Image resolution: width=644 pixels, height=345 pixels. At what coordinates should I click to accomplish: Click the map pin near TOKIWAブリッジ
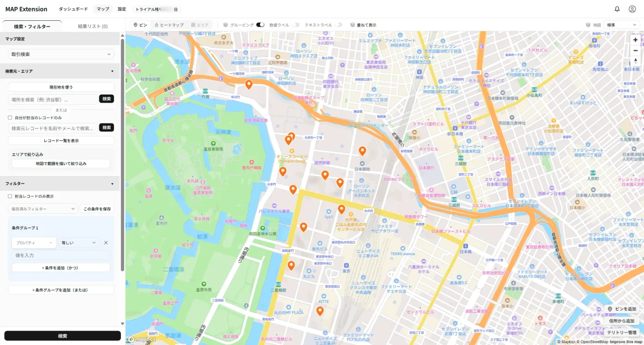pos(362,151)
